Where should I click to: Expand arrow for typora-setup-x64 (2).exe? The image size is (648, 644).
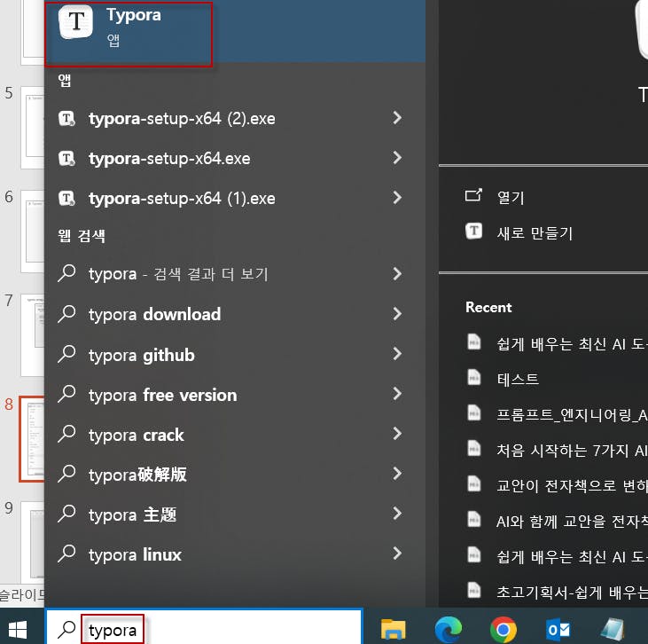(x=397, y=118)
